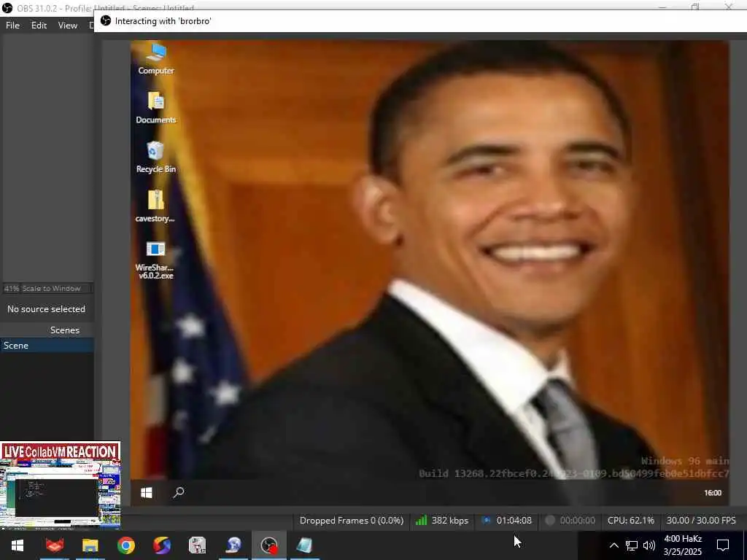Open the grey document app taskbar icon
Image resolution: width=747 pixels, height=560 pixels.
pyautogui.click(x=197, y=545)
